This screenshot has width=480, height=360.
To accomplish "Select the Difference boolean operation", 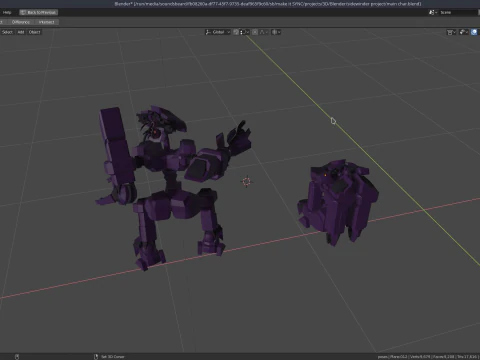I will 21,22.
